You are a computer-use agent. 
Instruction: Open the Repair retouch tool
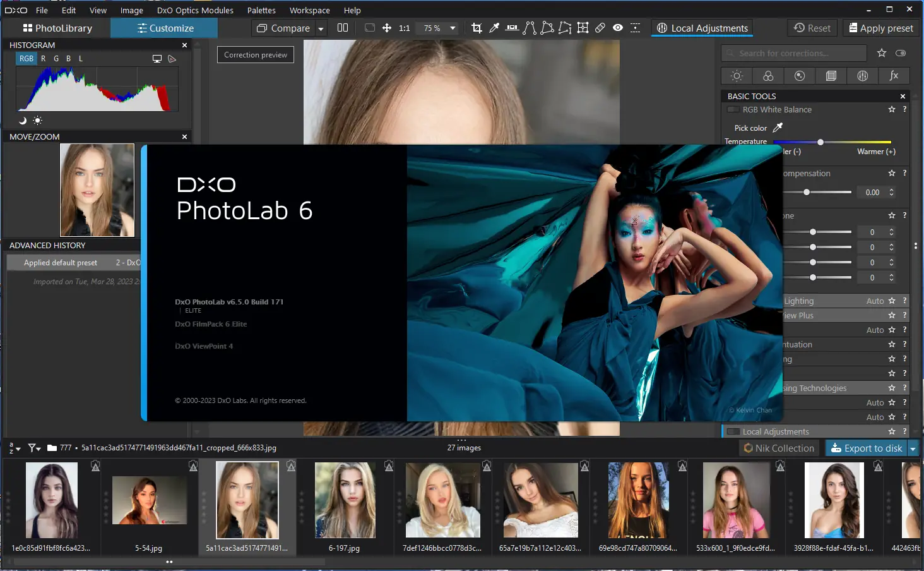tap(600, 28)
